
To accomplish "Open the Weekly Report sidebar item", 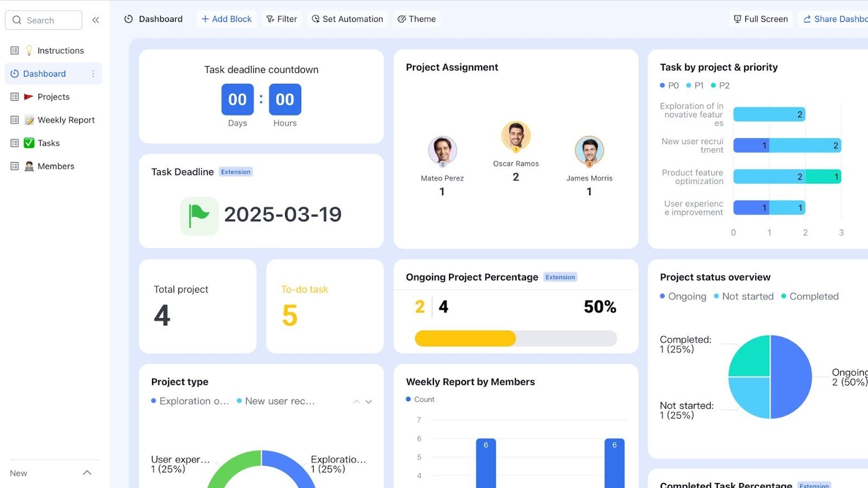I will 66,120.
